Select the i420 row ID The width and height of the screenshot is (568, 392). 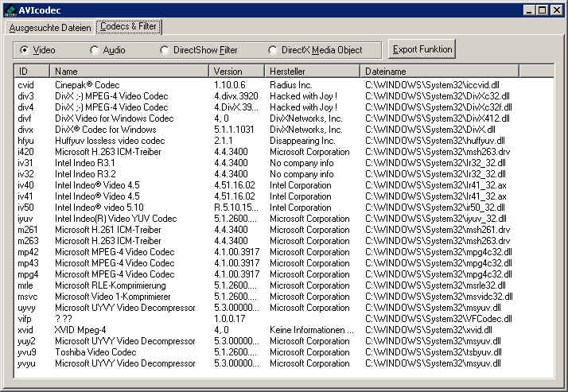pos(25,152)
